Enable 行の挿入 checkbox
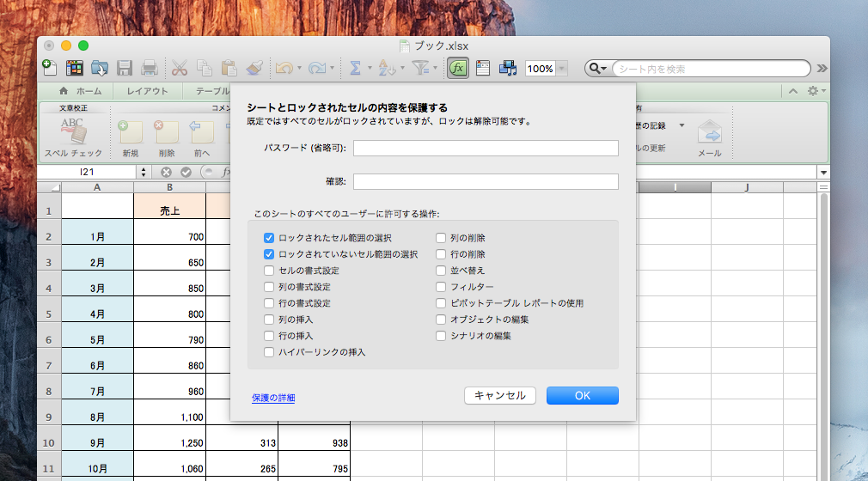Image resolution: width=868 pixels, height=481 pixels. (x=269, y=336)
